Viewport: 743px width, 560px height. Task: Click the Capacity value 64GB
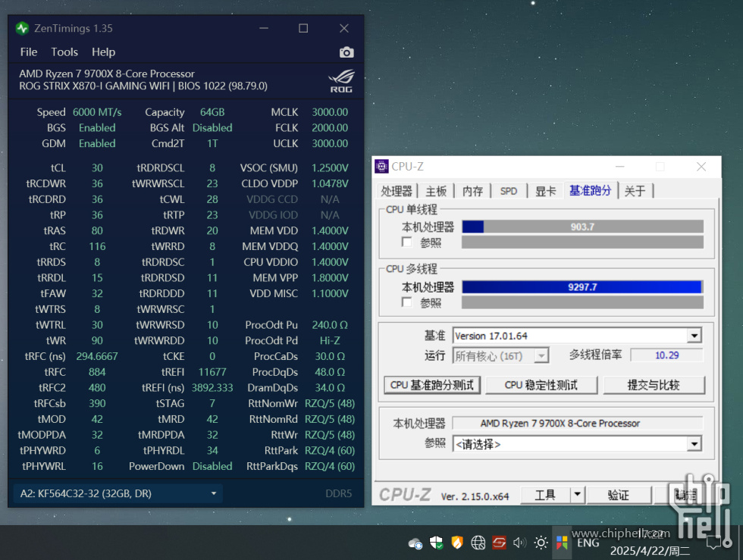(212, 112)
